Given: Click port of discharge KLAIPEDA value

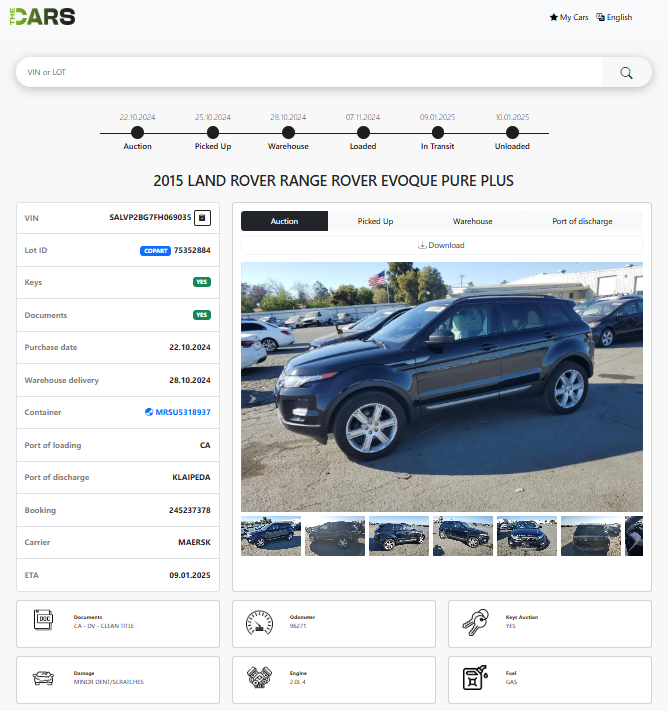Looking at the screenshot, I should [x=191, y=477].
